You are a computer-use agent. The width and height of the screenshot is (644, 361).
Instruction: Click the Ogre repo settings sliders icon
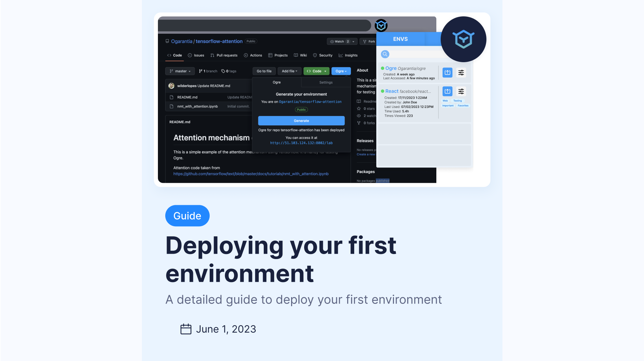coord(461,72)
